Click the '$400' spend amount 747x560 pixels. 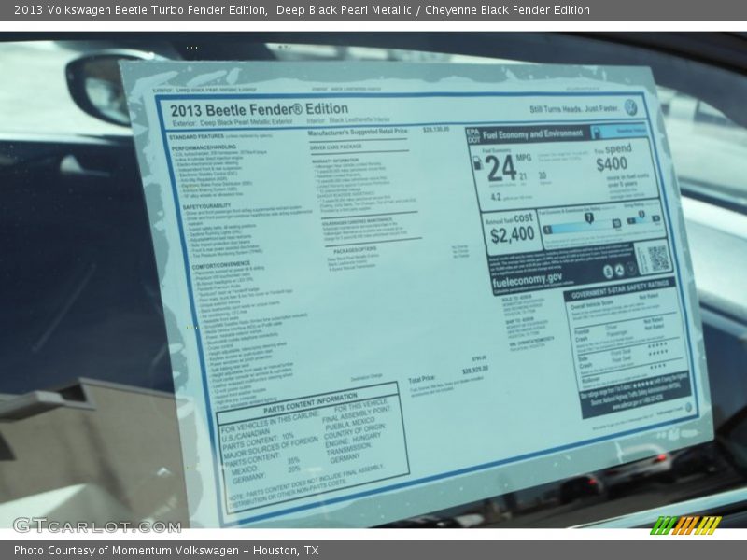coord(612,164)
